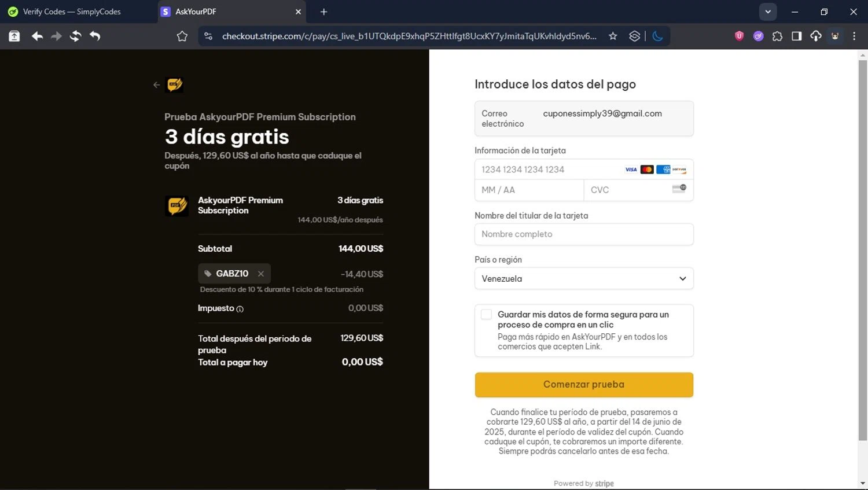The image size is (868, 490).
Task: Click the card number field
Action: 584,170
